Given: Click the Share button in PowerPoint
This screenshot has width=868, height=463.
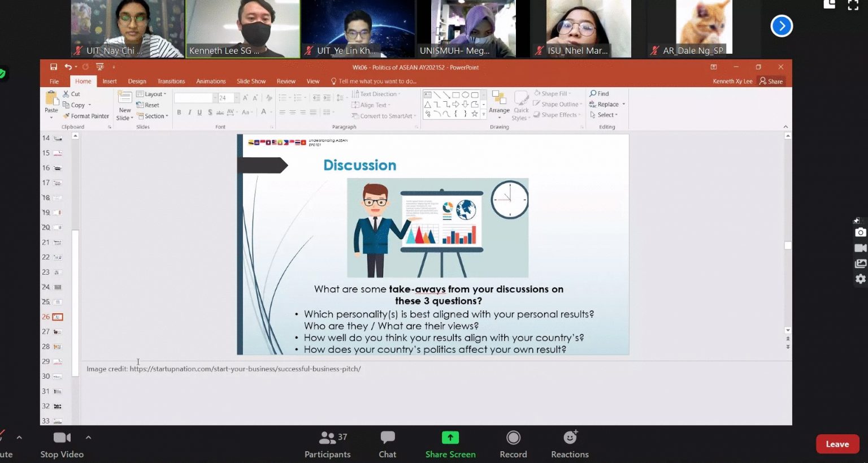Looking at the screenshot, I should pyautogui.click(x=771, y=81).
